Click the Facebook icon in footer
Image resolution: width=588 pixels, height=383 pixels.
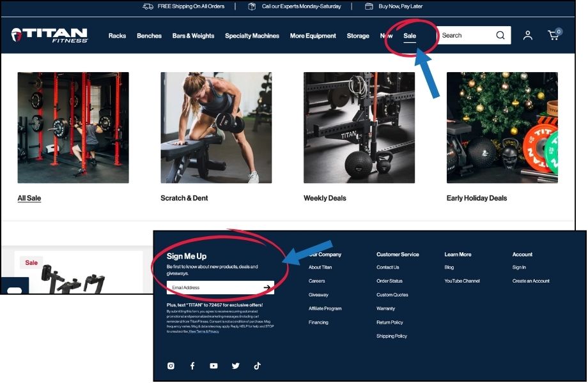[192, 365]
